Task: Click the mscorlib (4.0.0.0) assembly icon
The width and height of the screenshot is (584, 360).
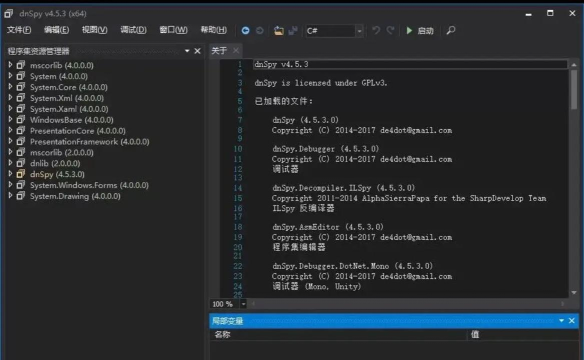Action: [21, 65]
